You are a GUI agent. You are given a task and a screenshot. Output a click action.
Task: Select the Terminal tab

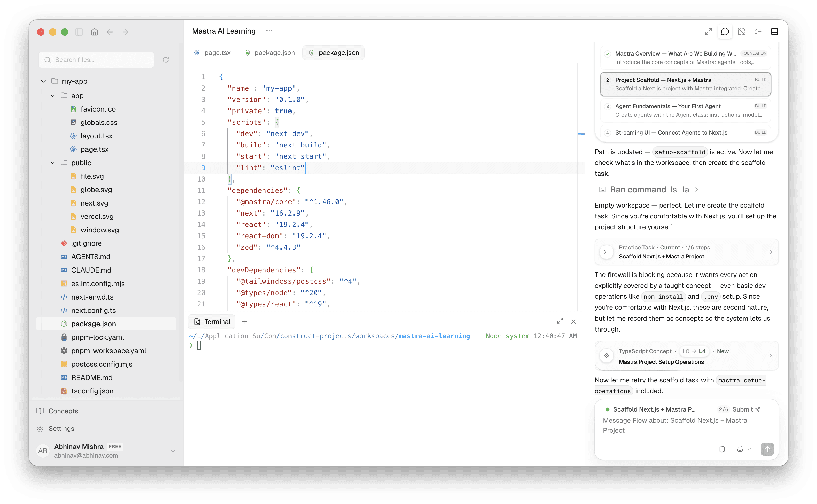212,322
